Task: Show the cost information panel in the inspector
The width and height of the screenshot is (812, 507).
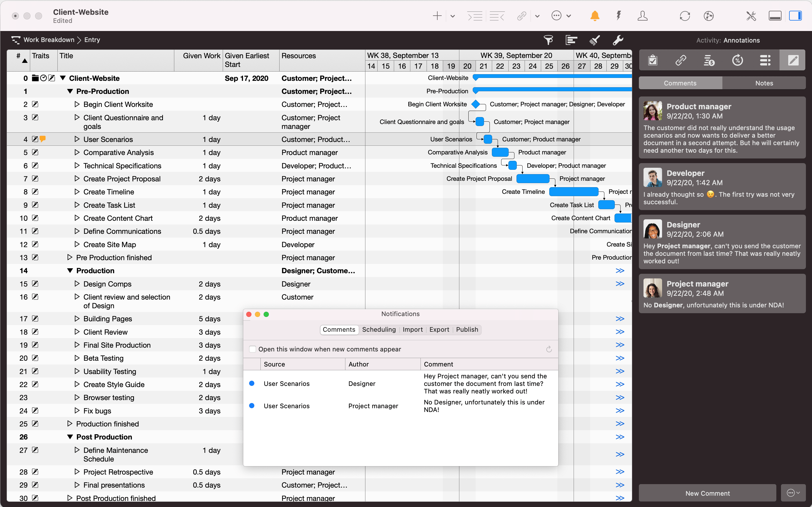Action: pos(709,60)
